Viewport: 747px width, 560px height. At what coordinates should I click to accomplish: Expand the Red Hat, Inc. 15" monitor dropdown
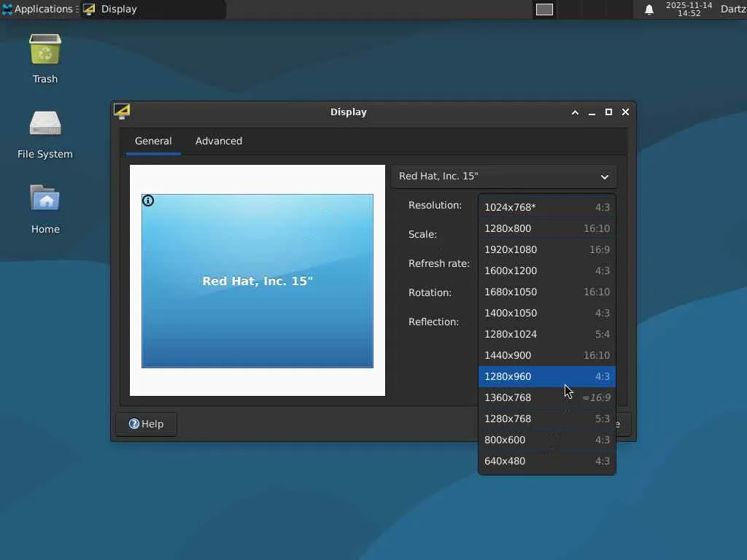pyautogui.click(x=503, y=176)
